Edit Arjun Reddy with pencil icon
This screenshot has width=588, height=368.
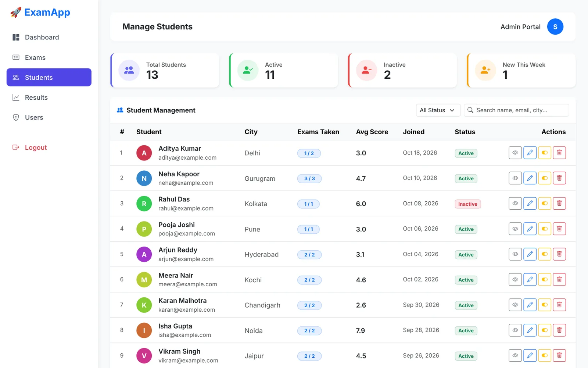(x=530, y=254)
